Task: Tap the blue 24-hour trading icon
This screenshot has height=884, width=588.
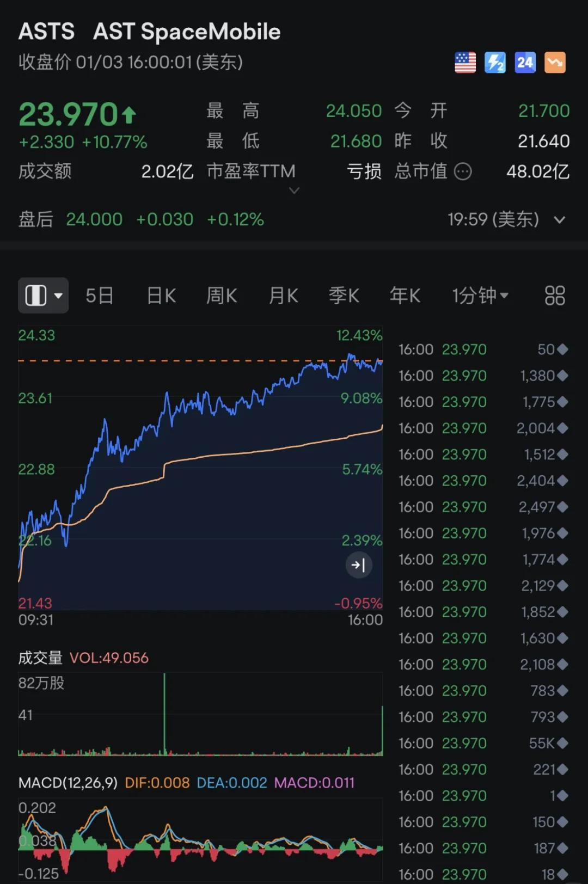Action: 525,63
